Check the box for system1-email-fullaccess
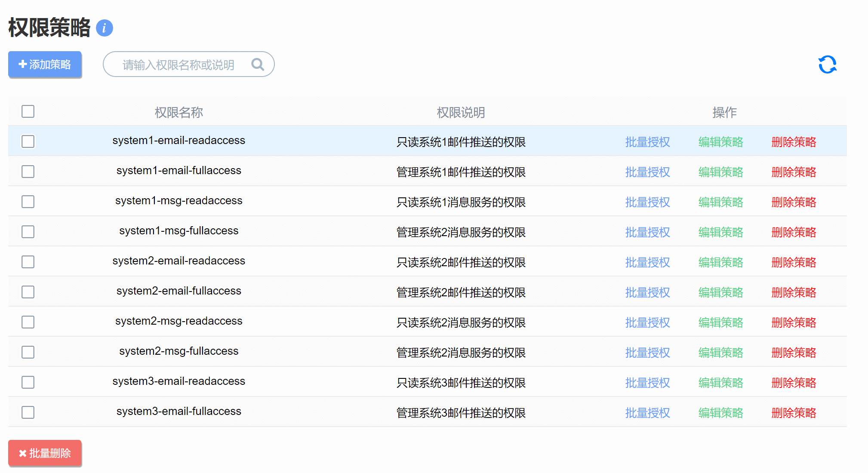The image size is (868, 473). [x=28, y=172]
